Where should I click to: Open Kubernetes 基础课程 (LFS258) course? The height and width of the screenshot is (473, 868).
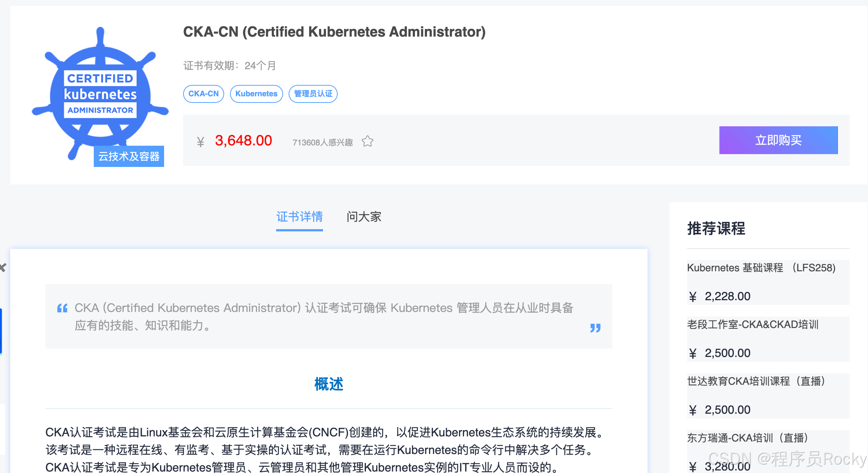761,268
